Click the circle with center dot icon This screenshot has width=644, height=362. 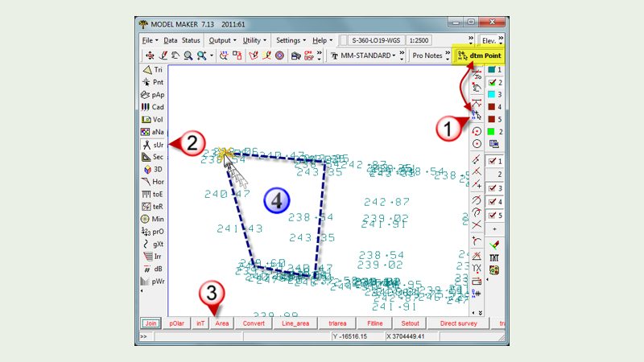coord(477,144)
